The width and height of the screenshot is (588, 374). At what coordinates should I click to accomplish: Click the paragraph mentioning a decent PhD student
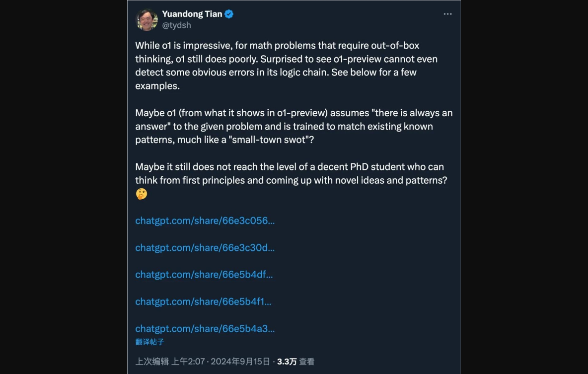coord(291,173)
